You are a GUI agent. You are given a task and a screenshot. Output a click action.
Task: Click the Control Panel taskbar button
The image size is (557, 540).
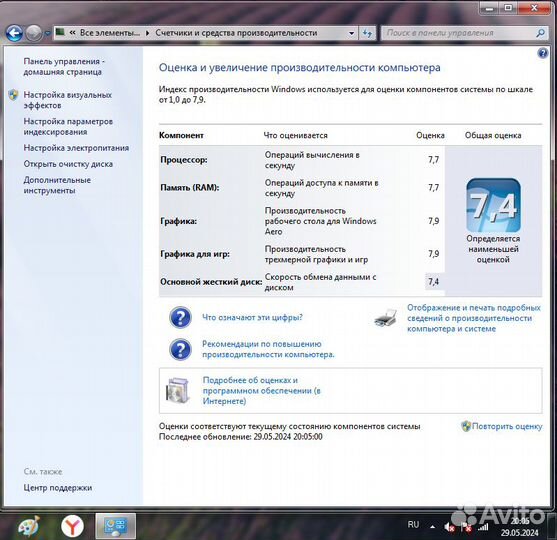(x=115, y=526)
